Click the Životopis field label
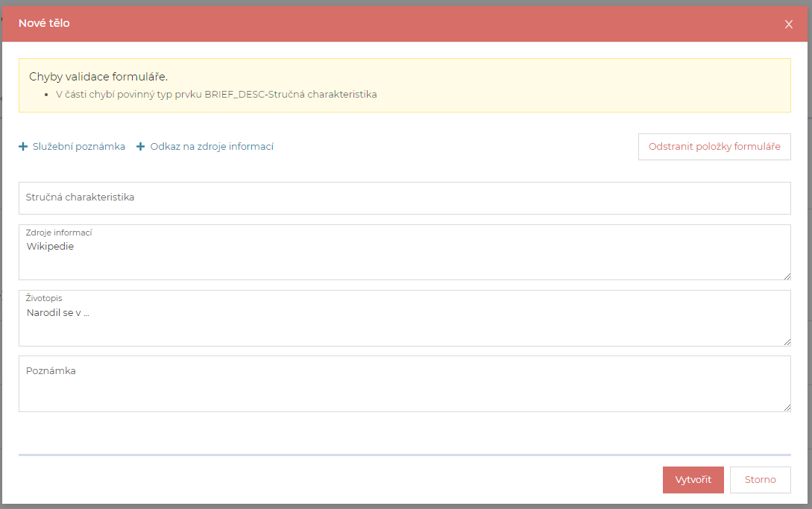Viewport: 812px width, 509px height. [44, 298]
